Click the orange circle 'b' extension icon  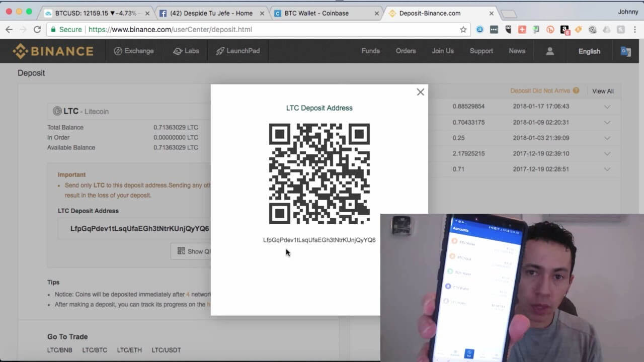pyautogui.click(x=550, y=30)
